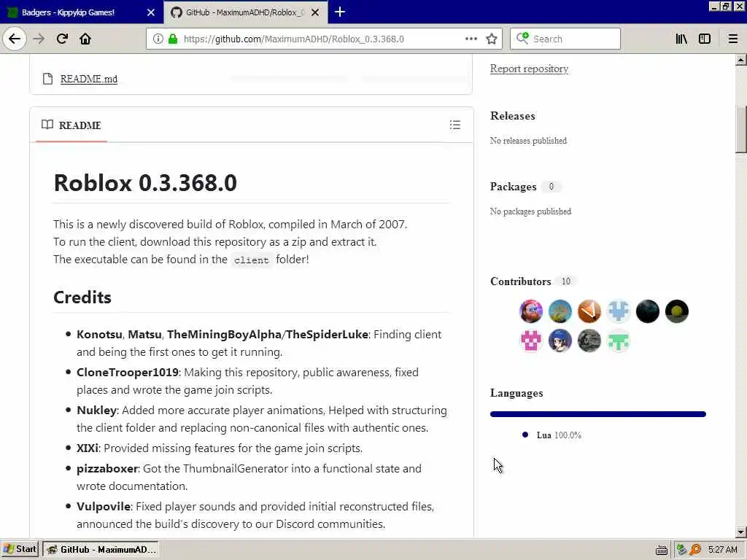Open the Firefox hamburger menu

[x=732, y=39]
